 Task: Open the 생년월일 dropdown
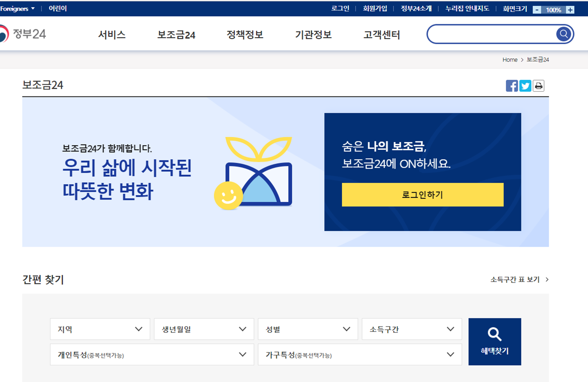click(x=204, y=329)
